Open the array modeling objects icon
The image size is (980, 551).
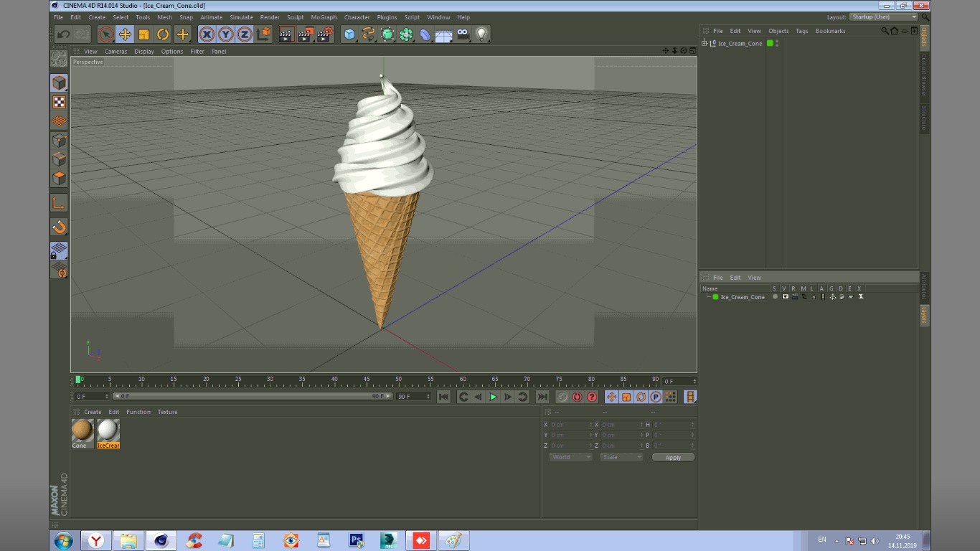[406, 34]
